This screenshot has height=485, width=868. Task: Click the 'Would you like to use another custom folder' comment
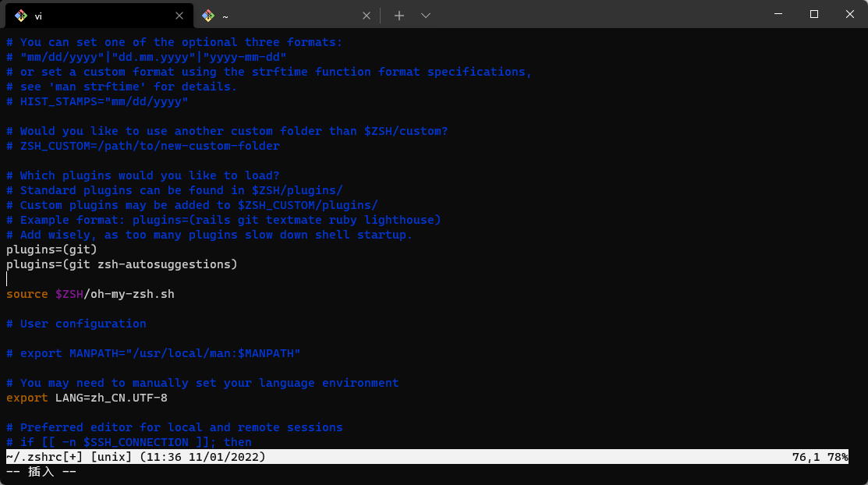[x=227, y=131]
